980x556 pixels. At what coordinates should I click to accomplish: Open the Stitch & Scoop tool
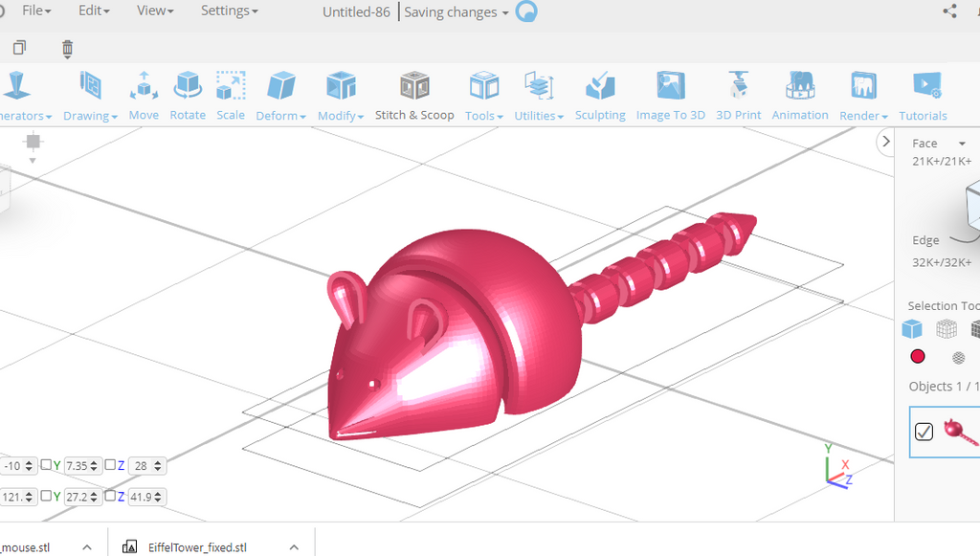click(x=414, y=96)
